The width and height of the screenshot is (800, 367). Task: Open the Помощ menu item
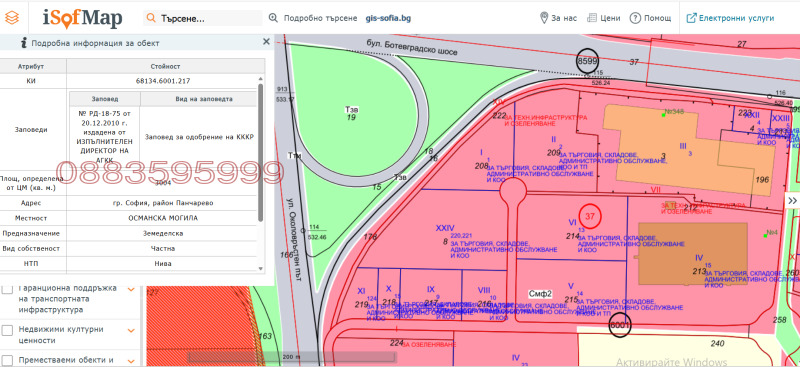pos(657,18)
